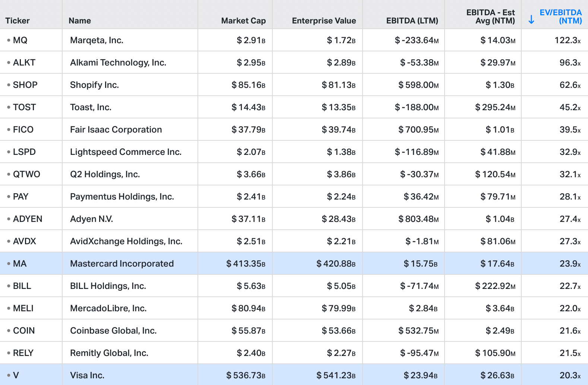Click Lightspeed's $41.88M EBITDA estimate
588x385 pixels.
[498, 152]
